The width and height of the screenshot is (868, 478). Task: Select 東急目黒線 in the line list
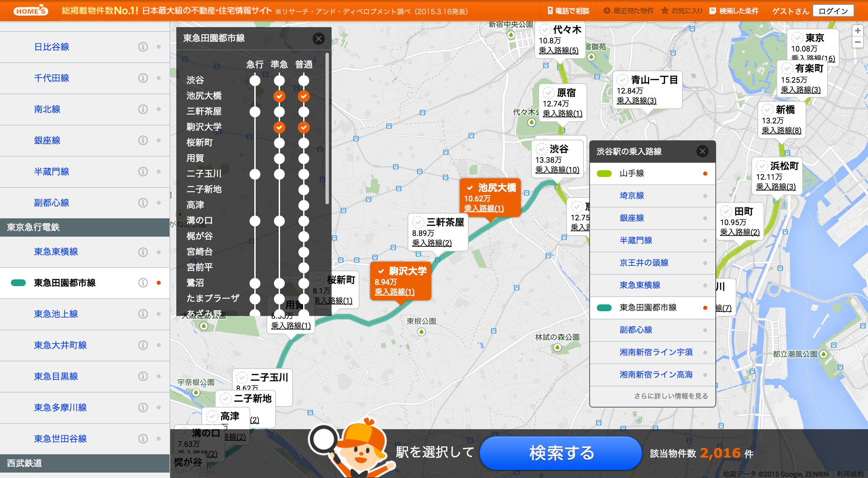[x=56, y=376]
